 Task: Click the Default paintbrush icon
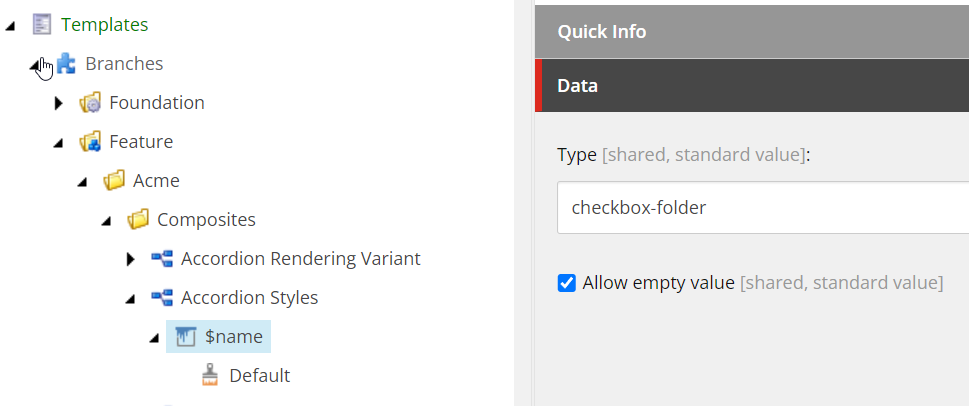coord(210,376)
